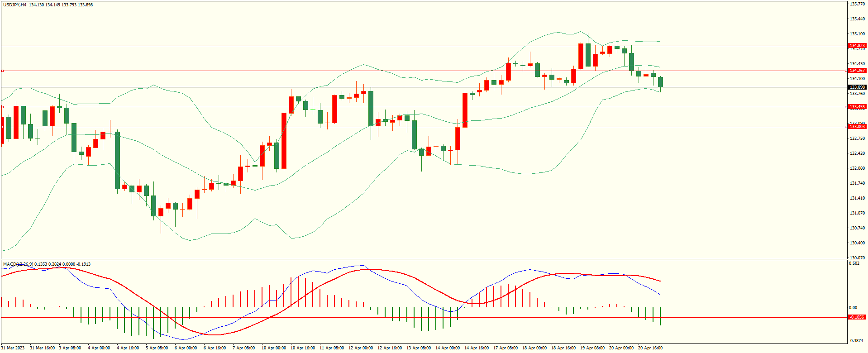Click the 4 Apr 00:00 time label

[x=99, y=348]
